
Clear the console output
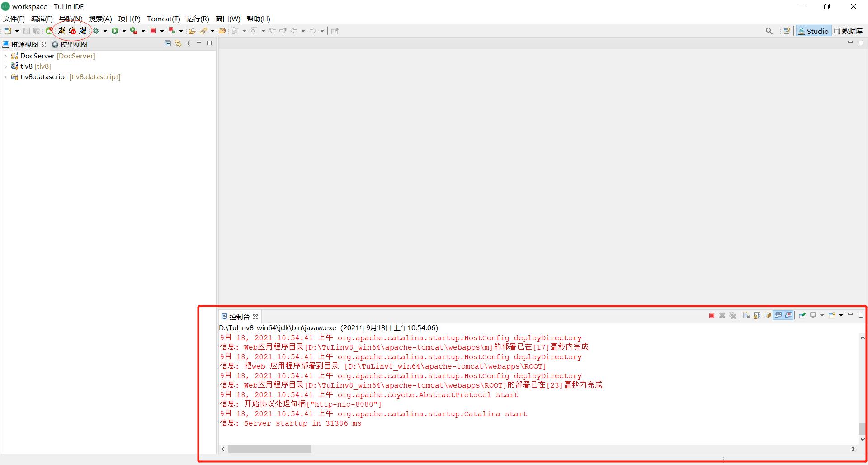(746, 315)
